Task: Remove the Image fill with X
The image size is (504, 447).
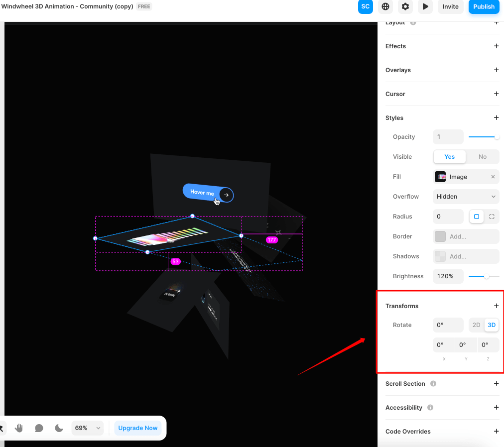Action: pos(493,177)
